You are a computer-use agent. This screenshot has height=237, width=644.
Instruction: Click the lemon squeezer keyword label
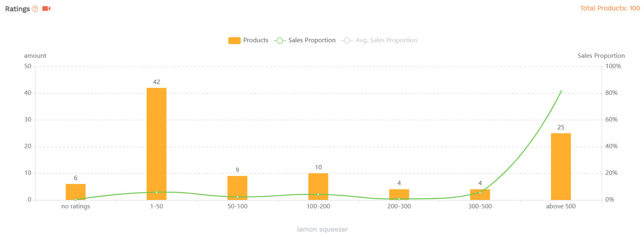click(x=322, y=229)
